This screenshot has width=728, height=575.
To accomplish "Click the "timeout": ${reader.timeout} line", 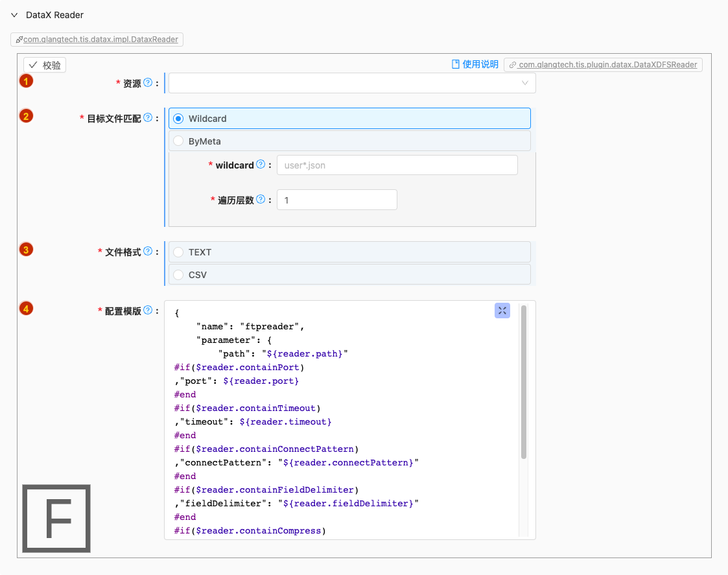I will click(x=253, y=422).
